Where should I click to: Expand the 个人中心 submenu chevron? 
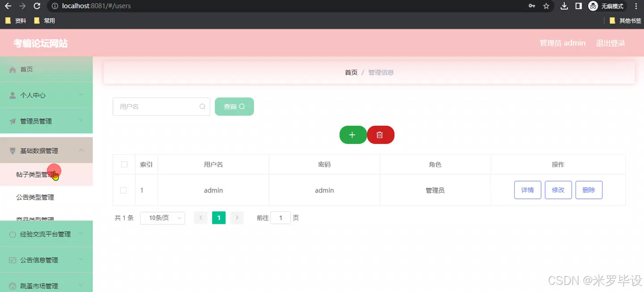point(81,95)
